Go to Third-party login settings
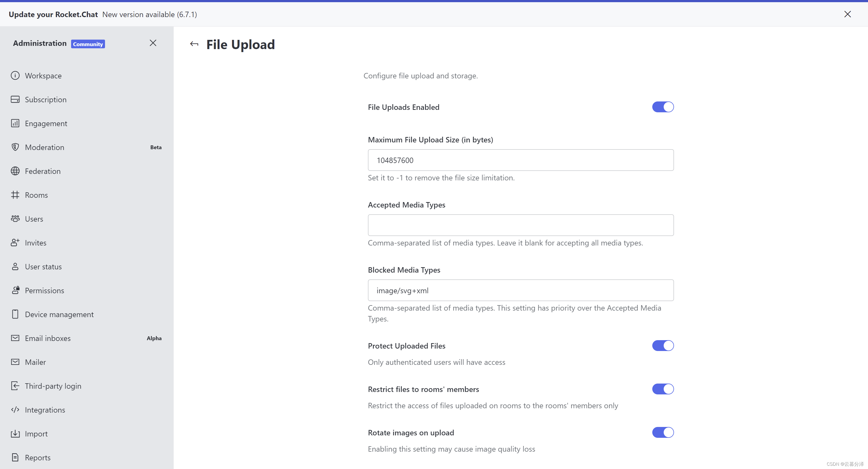This screenshot has height=469, width=868. point(53,386)
